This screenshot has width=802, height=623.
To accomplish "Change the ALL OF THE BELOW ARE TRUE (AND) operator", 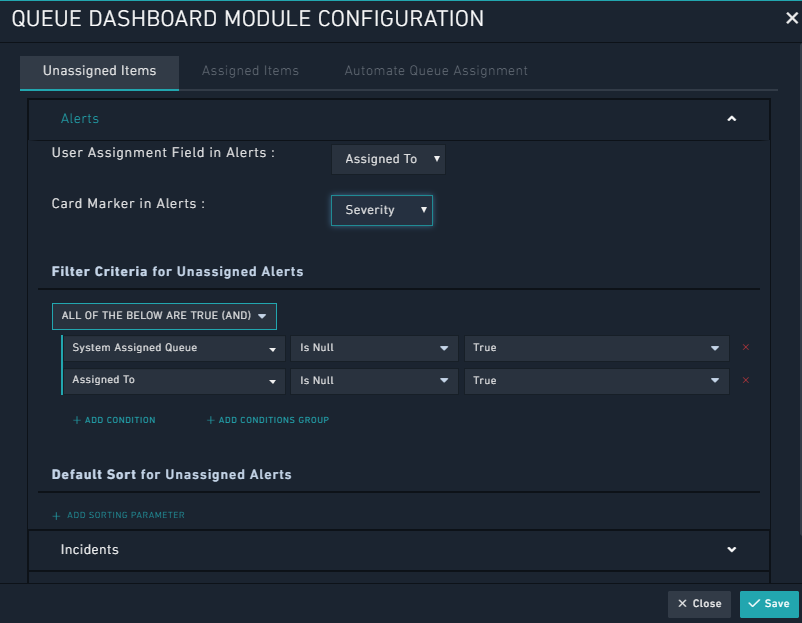I will pyautogui.click(x=164, y=316).
